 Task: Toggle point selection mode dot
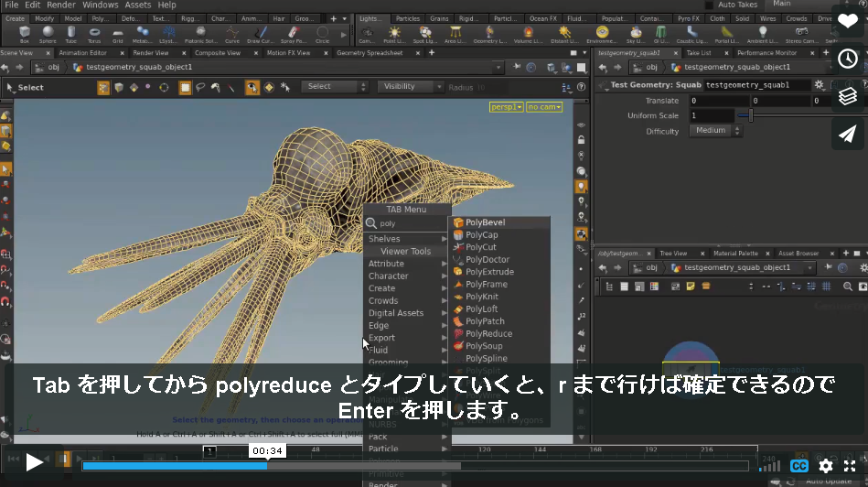[148, 87]
